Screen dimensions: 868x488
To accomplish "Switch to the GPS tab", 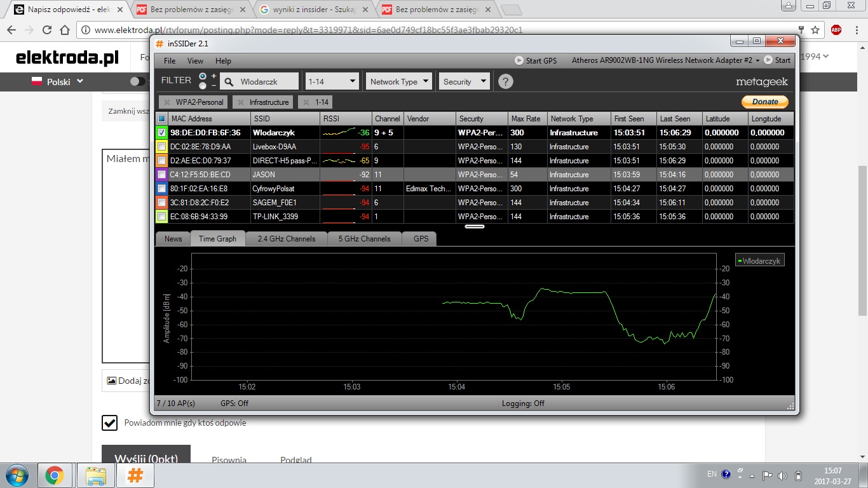I will tap(421, 239).
